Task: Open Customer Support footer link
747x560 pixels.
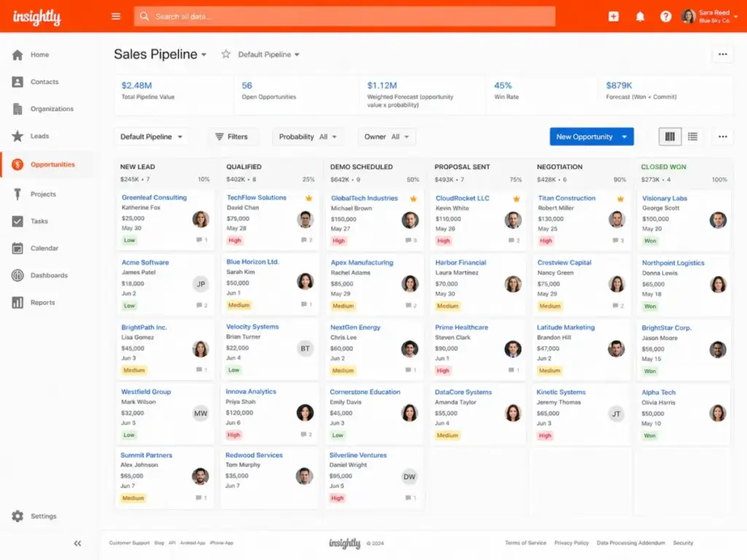Action: (x=129, y=542)
